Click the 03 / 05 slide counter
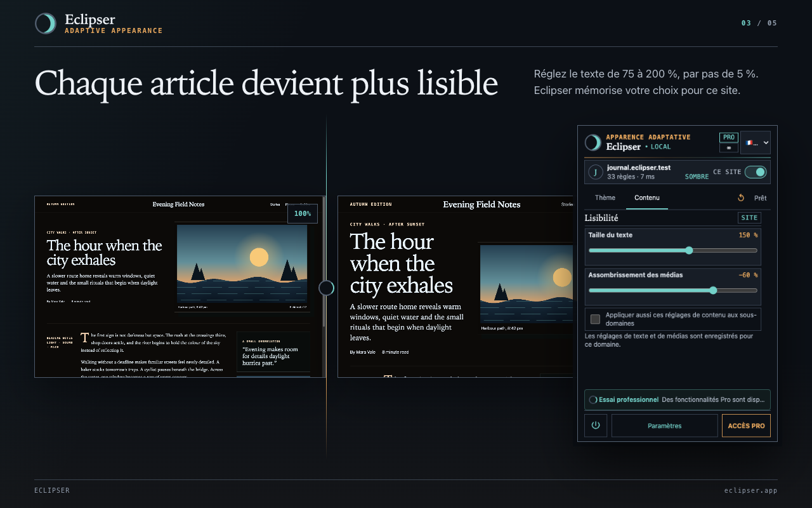 pyautogui.click(x=759, y=23)
